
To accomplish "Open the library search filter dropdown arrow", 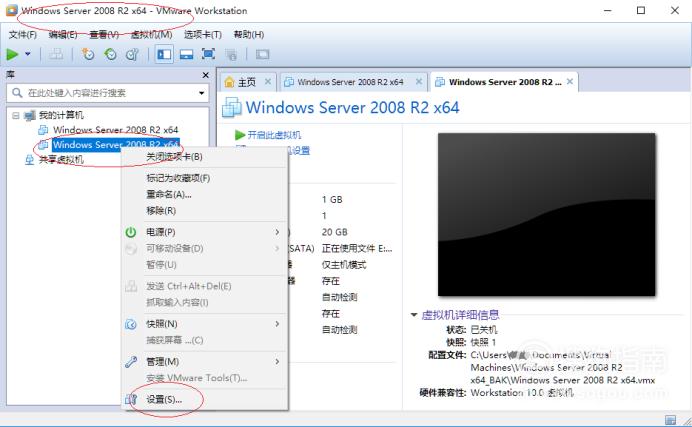I will pos(201,93).
